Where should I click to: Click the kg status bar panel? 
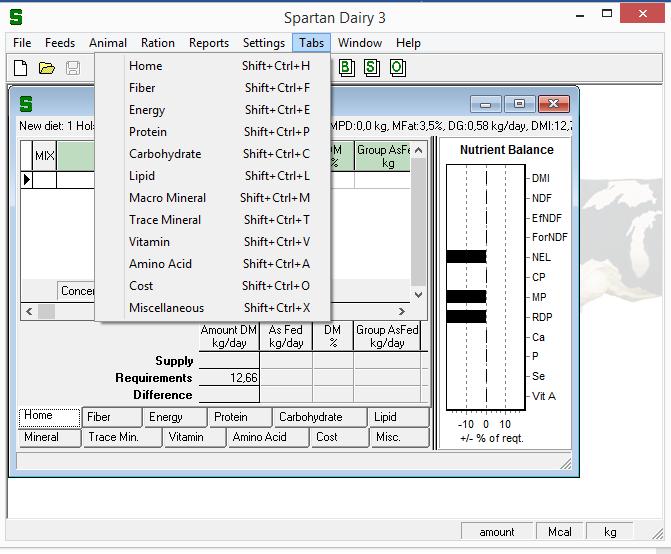point(610,531)
